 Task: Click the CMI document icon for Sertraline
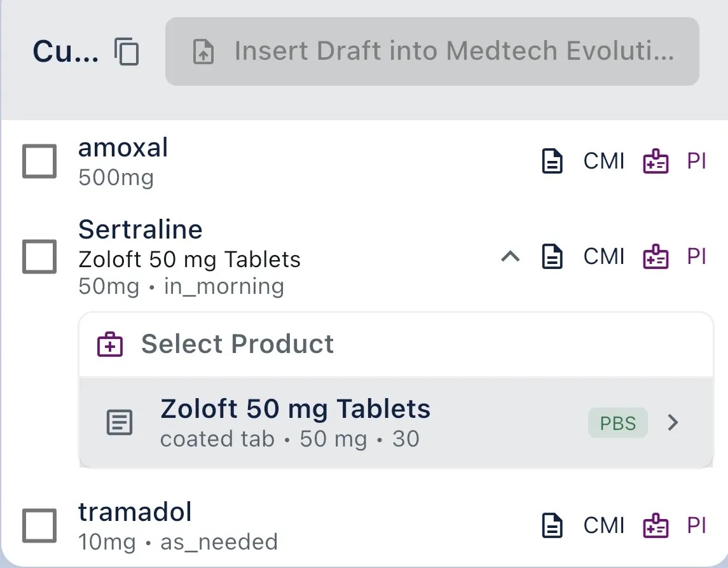(x=553, y=257)
